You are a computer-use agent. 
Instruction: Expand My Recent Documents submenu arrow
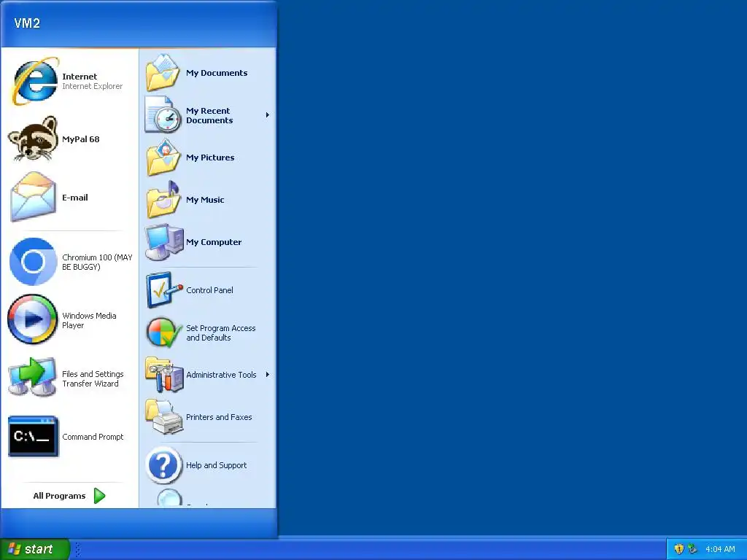[267, 114]
